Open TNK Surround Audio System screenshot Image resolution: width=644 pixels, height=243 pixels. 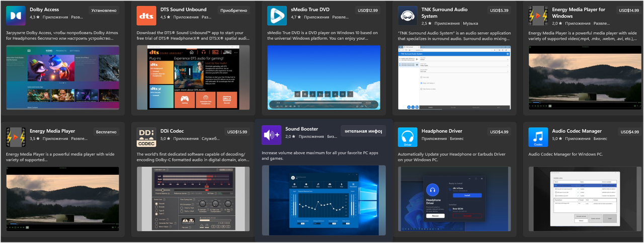[454, 77]
